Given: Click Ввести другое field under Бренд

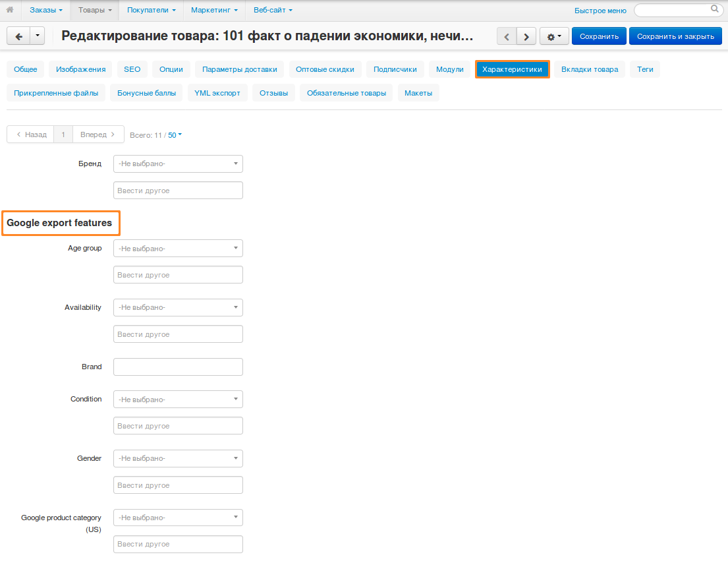Looking at the screenshot, I should pos(178,190).
